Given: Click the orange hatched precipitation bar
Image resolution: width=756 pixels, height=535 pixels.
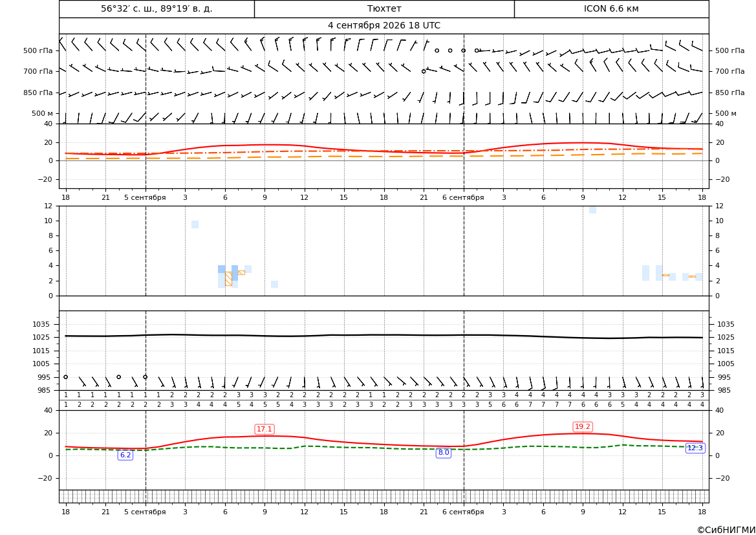Looking at the screenshot, I should point(228,279).
